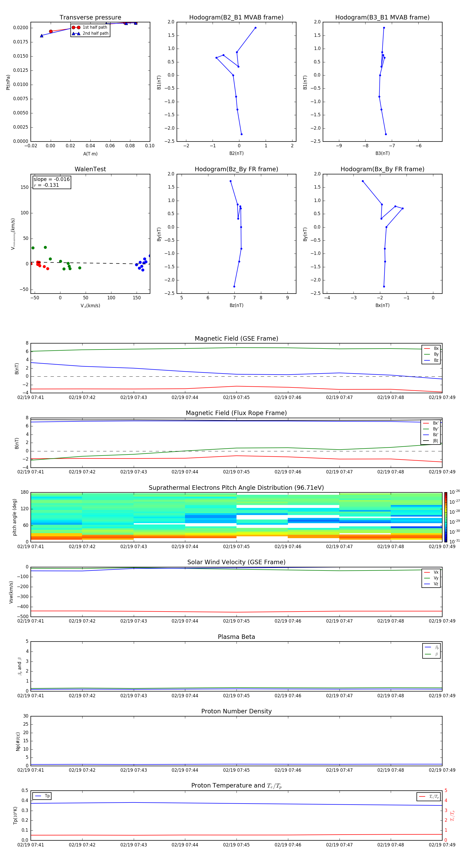Viewport: 473px width, 868px height.
Task: Click the "Hodogram(Bz_By FR frame)" title
Action: 236,169
